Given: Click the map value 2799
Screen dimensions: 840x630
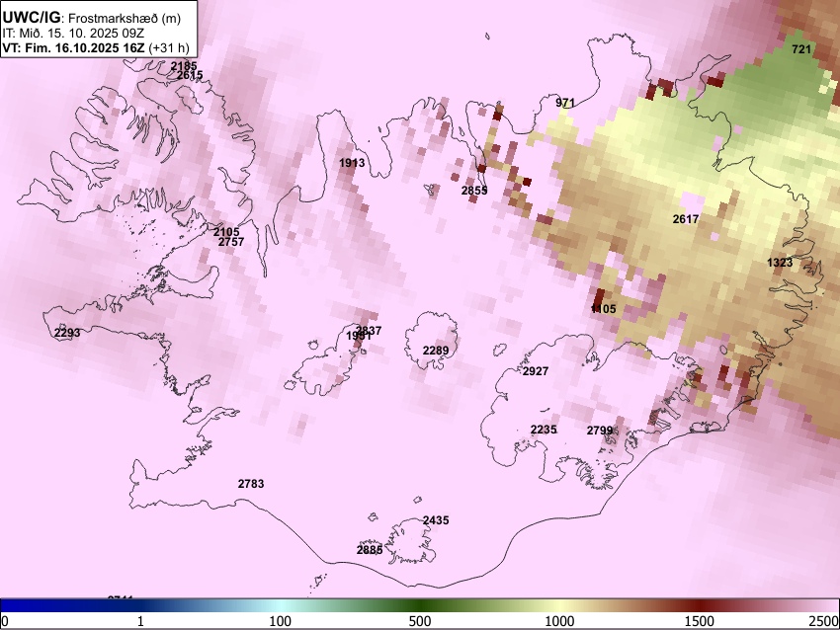Looking at the screenshot, I should click(x=600, y=431).
